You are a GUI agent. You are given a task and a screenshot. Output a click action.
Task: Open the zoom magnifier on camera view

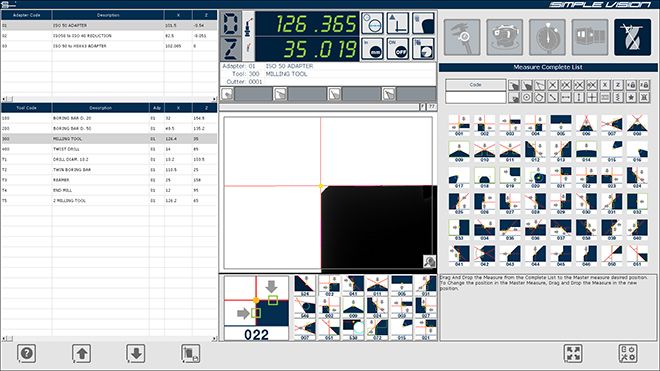pos(429,261)
